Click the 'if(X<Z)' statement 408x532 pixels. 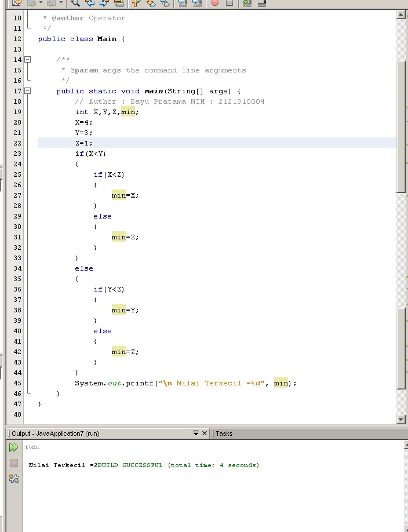[109, 174]
